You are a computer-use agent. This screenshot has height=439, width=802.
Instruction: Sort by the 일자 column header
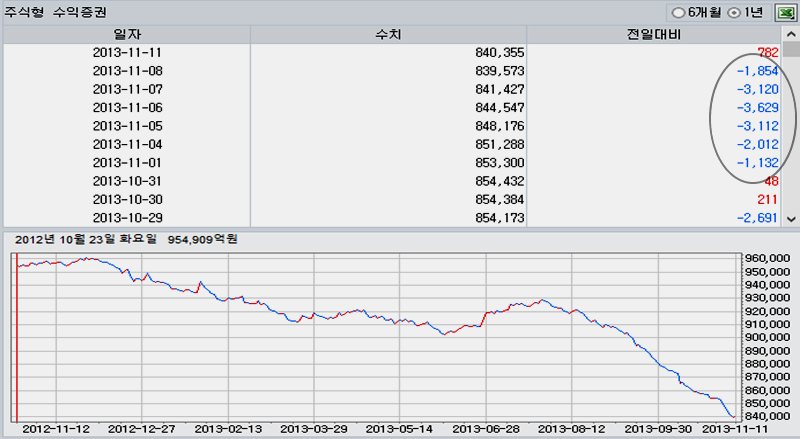click(127, 35)
